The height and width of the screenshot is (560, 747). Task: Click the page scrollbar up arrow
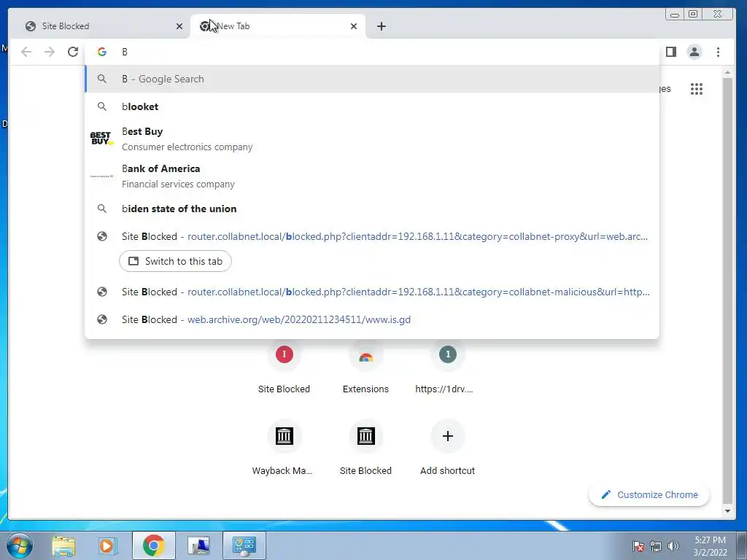pos(727,73)
